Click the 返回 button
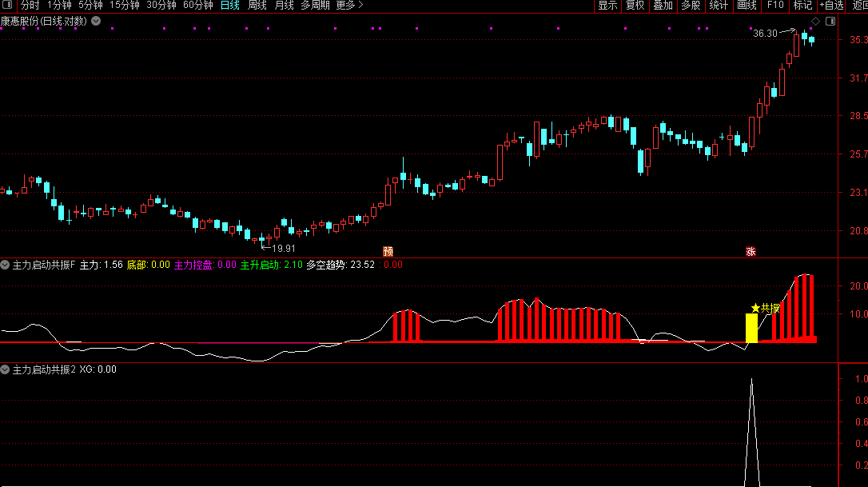Screen dimensions: 868x487 click(860, 6)
